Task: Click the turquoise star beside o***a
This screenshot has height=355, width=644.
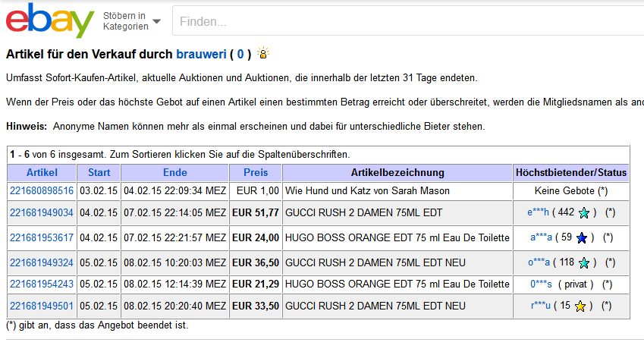Action: [584, 263]
